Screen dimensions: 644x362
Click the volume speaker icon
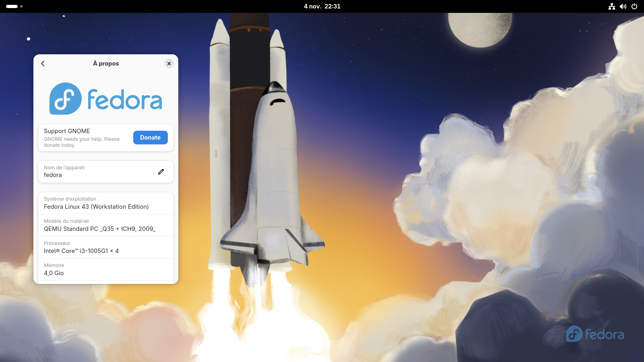click(623, 6)
